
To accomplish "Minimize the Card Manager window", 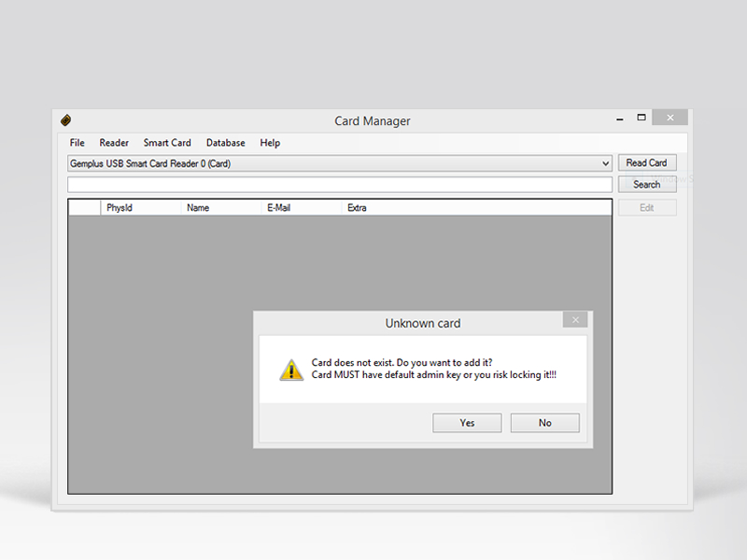I will pos(618,119).
